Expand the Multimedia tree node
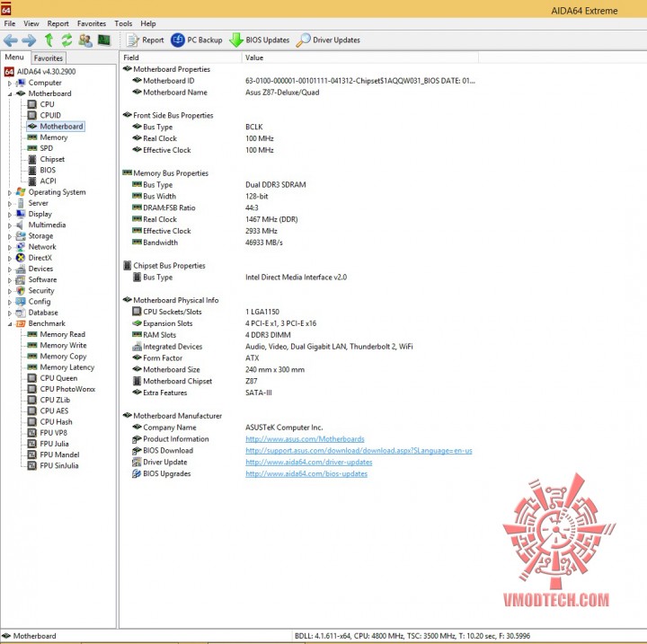647x644 pixels. click(10, 225)
